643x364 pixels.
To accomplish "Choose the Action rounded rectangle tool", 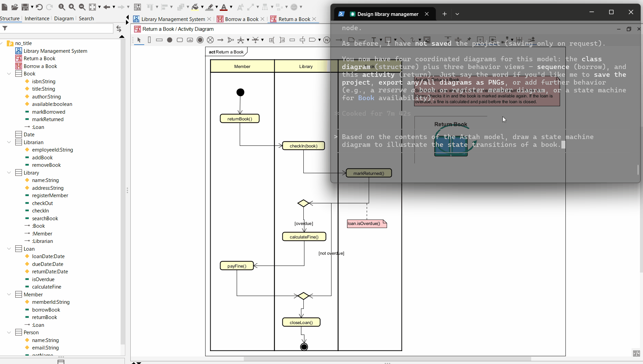I will pyautogui.click(x=180, y=40).
